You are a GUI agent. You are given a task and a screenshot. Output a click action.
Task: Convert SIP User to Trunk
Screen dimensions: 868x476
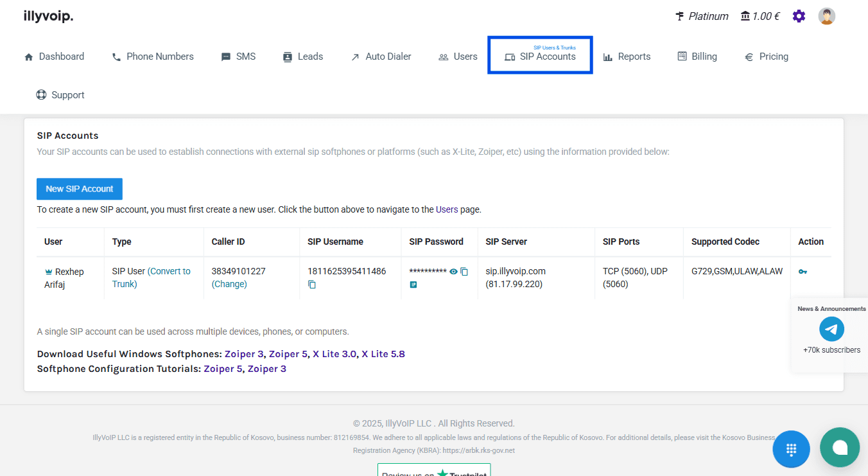coord(152,278)
